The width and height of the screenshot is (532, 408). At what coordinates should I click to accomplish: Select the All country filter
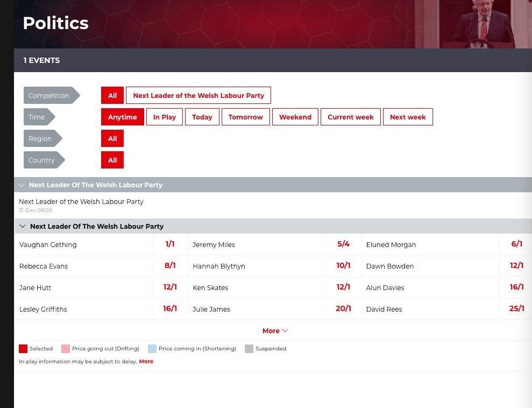112,160
